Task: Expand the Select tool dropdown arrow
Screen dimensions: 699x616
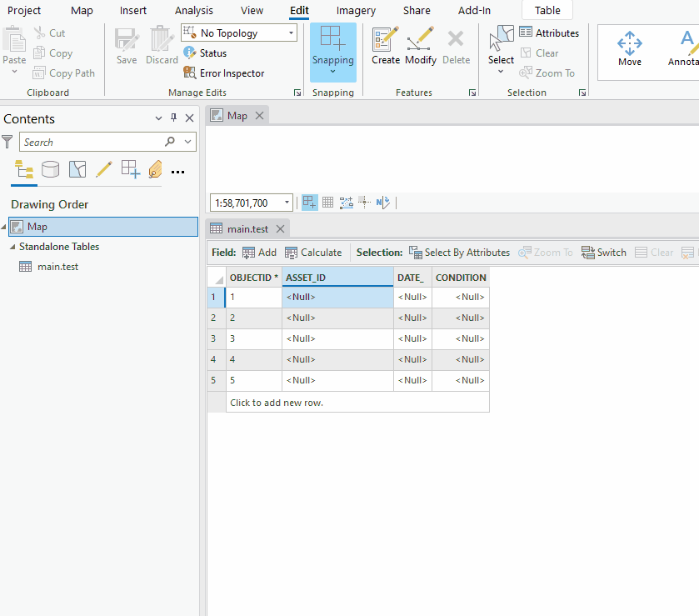Action: click(501, 72)
